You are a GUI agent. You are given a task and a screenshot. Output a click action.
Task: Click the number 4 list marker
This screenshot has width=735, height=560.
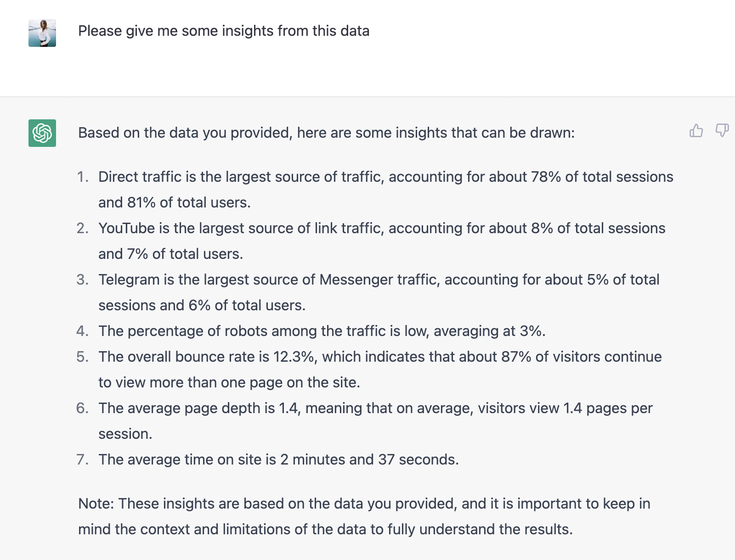(x=83, y=331)
